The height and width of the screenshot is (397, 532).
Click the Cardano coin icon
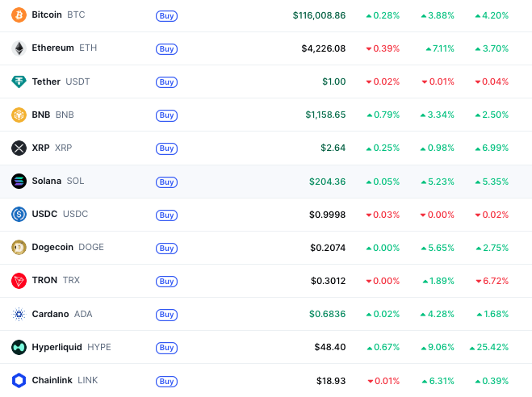click(x=19, y=314)
